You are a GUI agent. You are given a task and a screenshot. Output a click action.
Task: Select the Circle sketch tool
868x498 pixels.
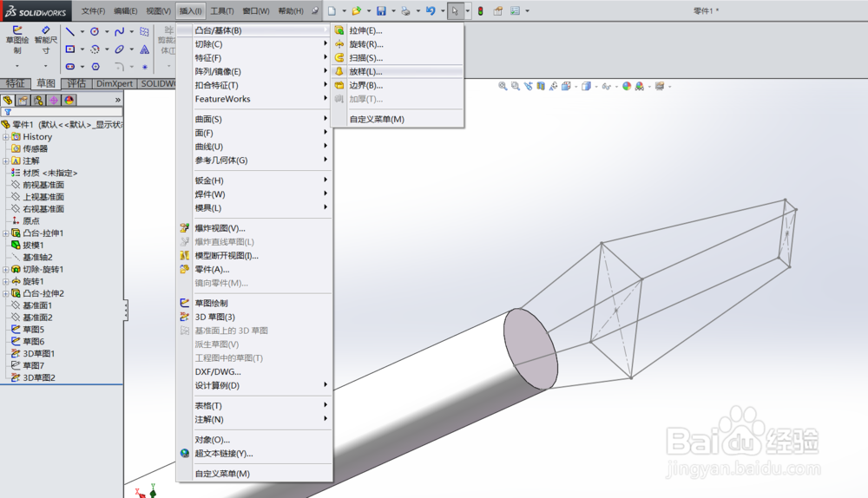click(x=95, y=31)
